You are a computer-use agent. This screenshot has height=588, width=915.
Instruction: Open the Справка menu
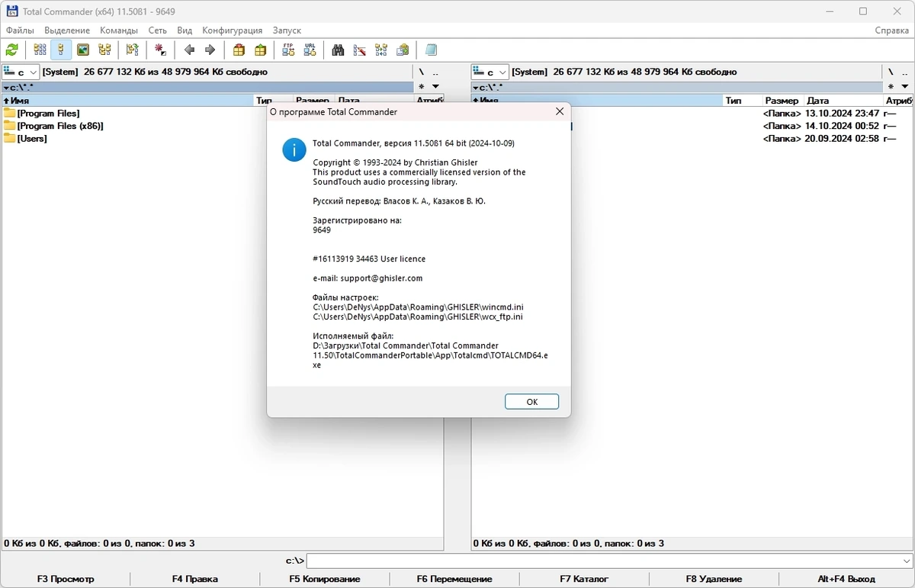pos(891,31)
